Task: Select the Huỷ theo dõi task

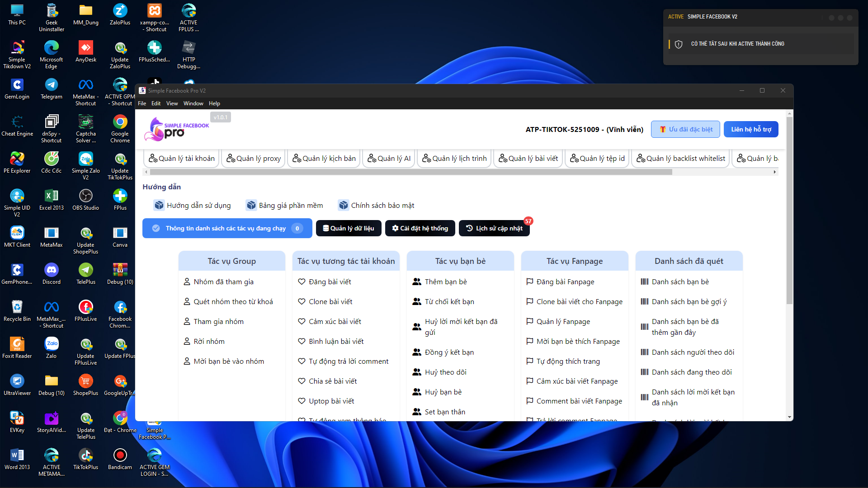Action: pos(439,372)
